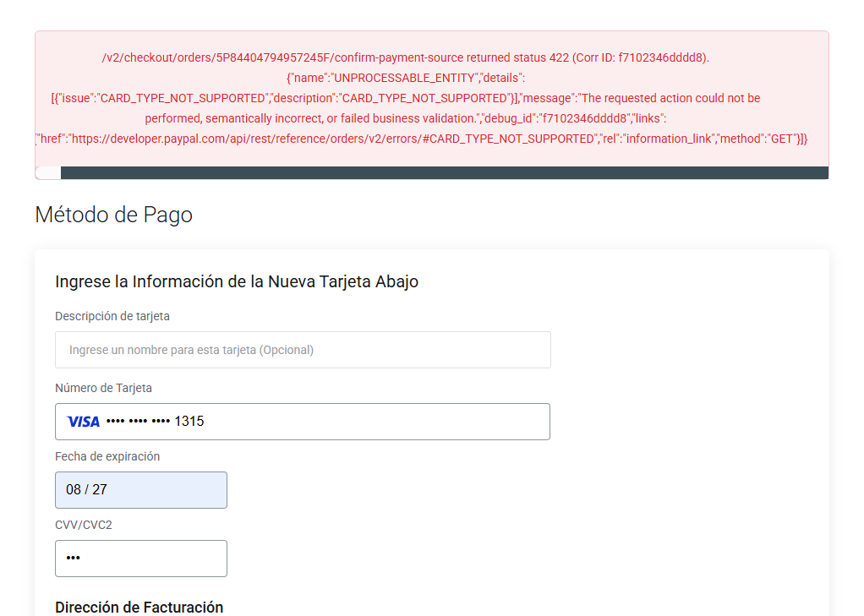Click the Número de Tarjeta label
The width and height of the screenshot is (864, 616).
[x=103, y=388]
